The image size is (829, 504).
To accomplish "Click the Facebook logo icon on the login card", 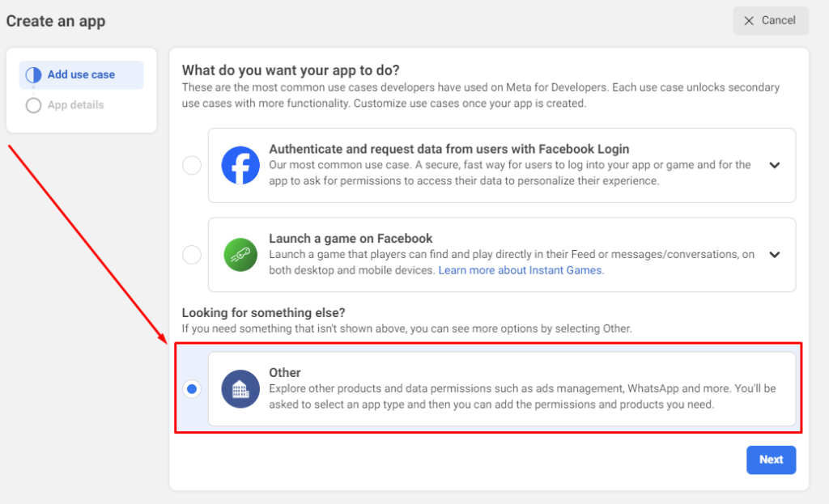I will (240, 165).
